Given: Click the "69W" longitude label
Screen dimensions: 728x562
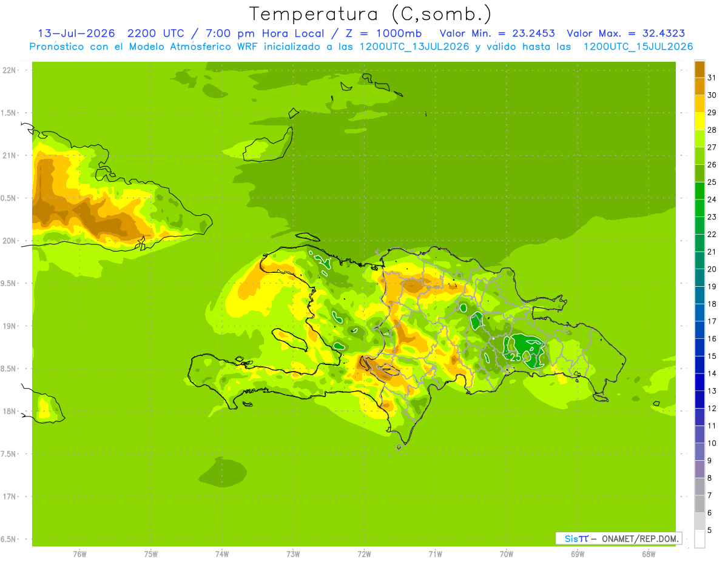Looking at the screenshot, I should 577,554.
